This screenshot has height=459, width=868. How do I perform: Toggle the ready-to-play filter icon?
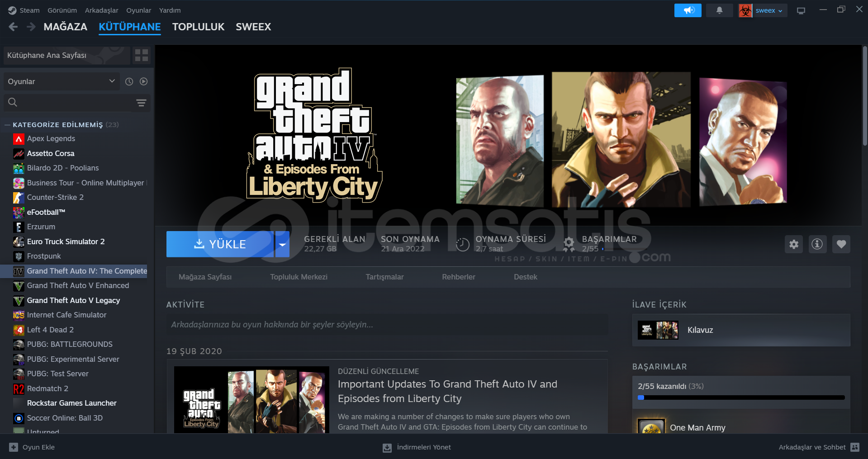pos(144,81)
